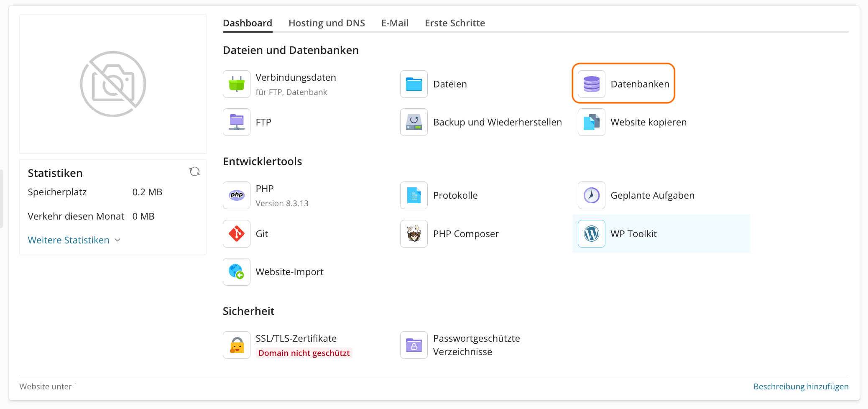Open the Verbindungsdaten plug icon

coord(237,84)
